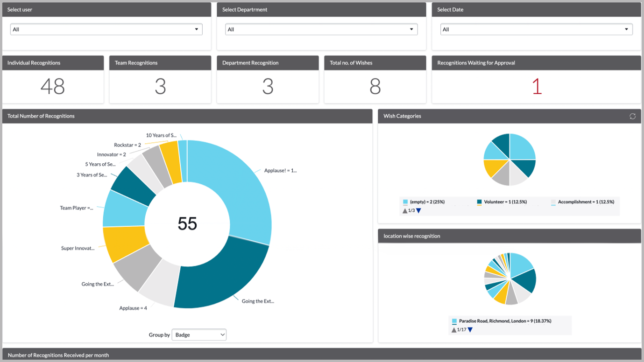Click the Wish Categories pie chart
This screenshot has width=644, height=362.
pyautogui.click(x=510, y=160)
